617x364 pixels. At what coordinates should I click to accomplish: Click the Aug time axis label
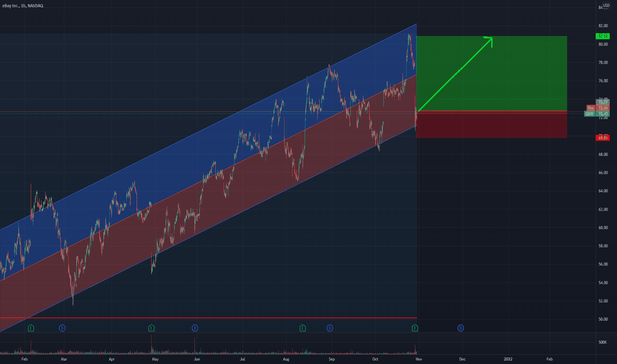286,359
